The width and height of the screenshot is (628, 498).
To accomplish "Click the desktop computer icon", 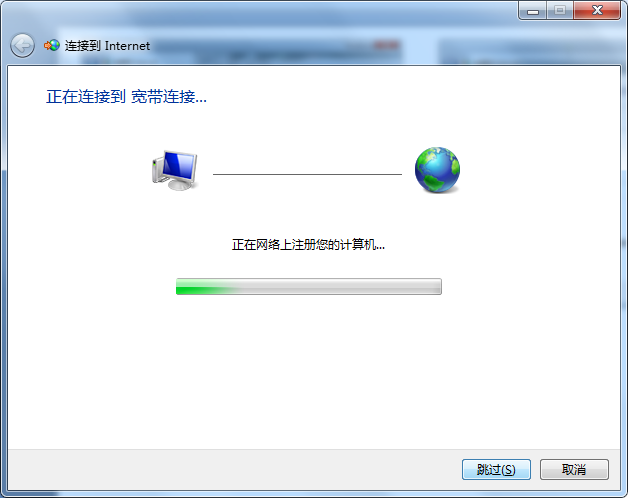I will (175, 170).
